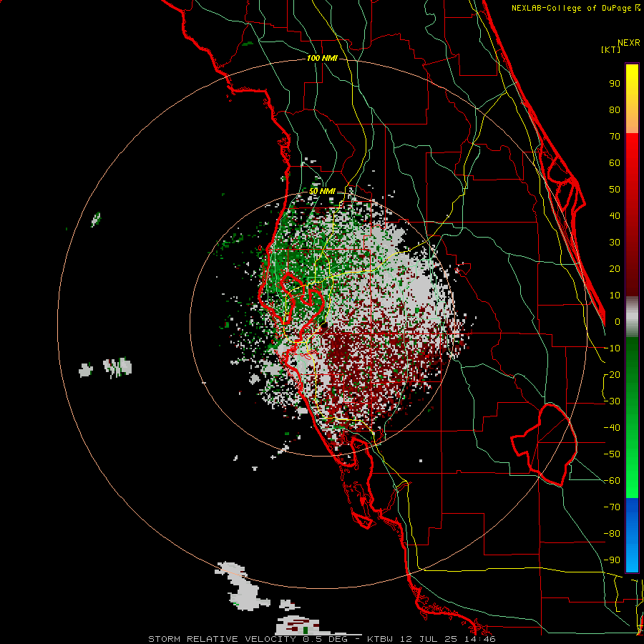Click the -80 value on the color scale
The width and height of the screenshot is (644, 644).
coord(612,534)
